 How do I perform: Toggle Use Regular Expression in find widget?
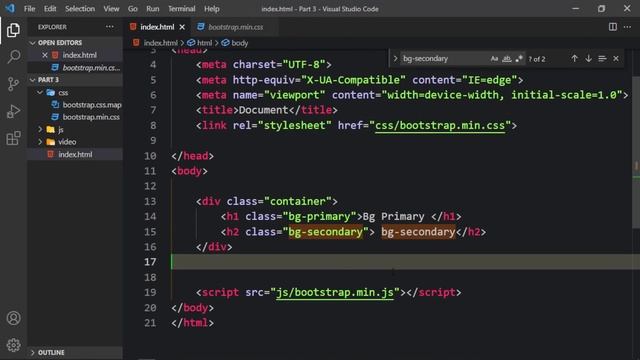coord(519,59)
